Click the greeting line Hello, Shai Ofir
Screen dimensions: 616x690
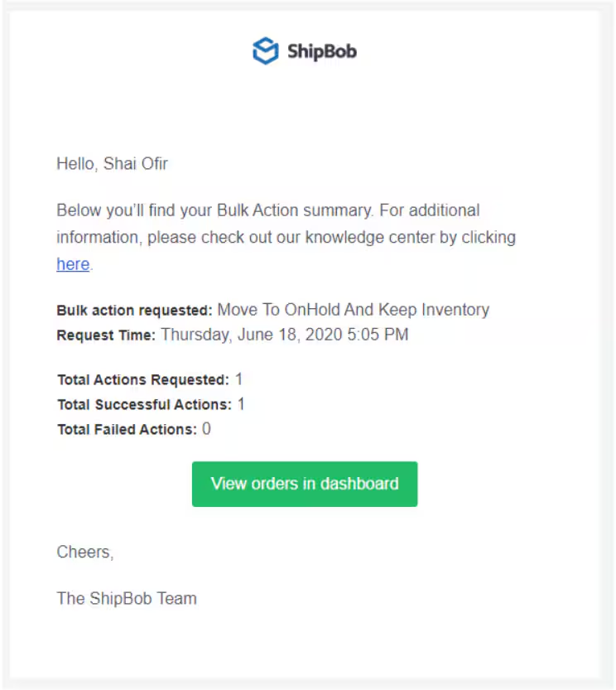coord(112,163)
